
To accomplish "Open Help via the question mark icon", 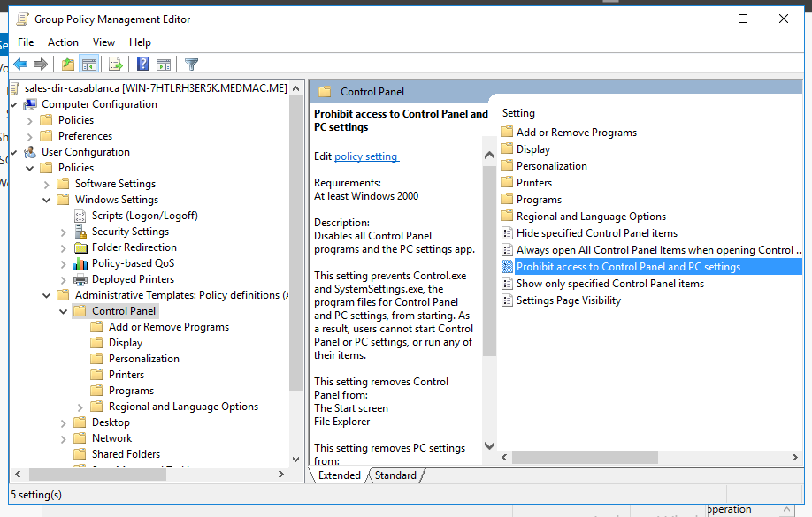I will (142, 63).
